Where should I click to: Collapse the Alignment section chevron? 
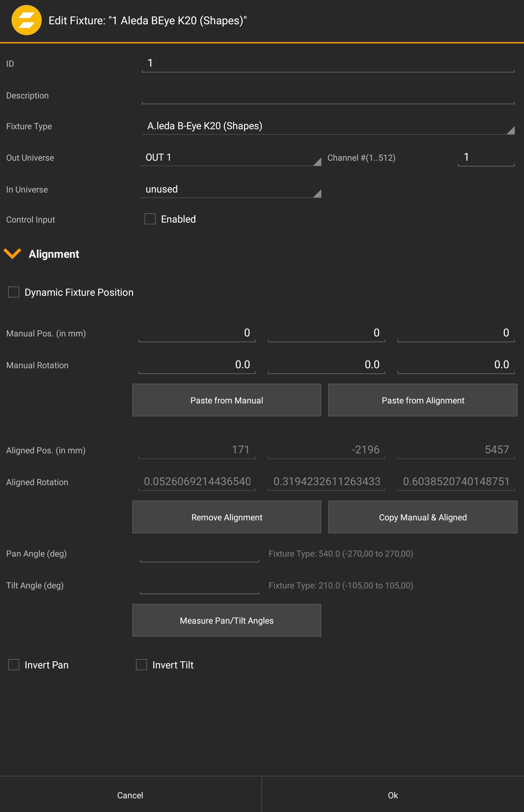coord(12,254)
